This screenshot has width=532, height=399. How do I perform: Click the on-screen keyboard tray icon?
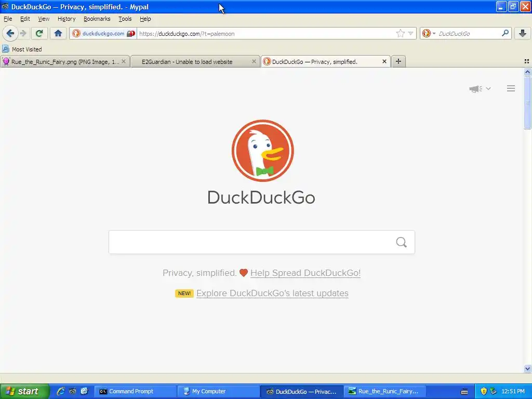point(464,392)
